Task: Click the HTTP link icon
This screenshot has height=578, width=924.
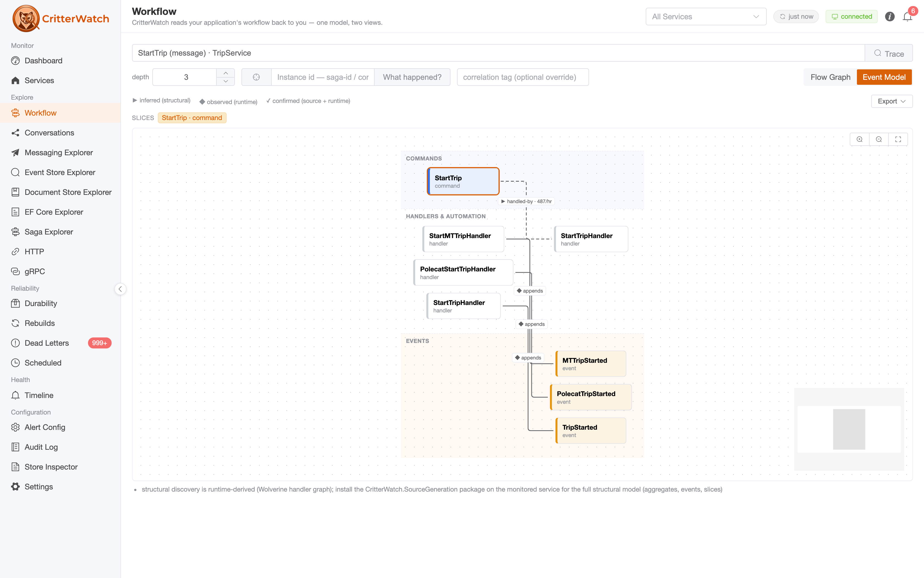Action: pos(15,252)
